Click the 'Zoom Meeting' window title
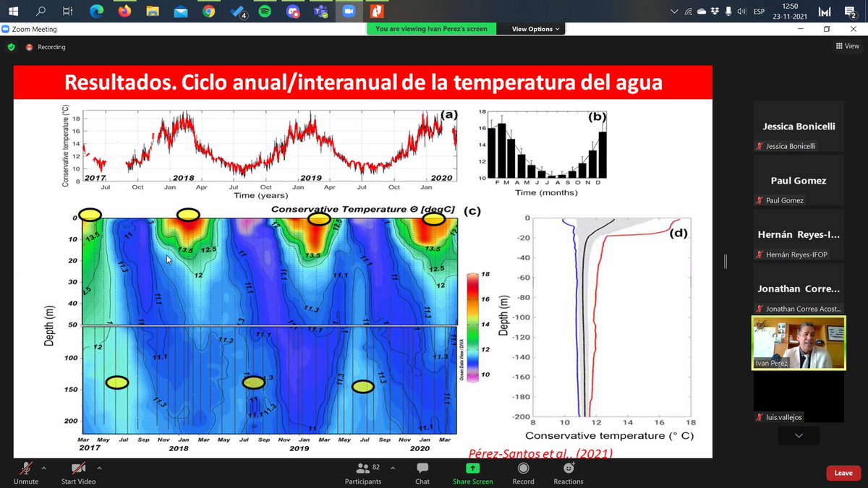868x488 pixels. [x=34, y=29]
